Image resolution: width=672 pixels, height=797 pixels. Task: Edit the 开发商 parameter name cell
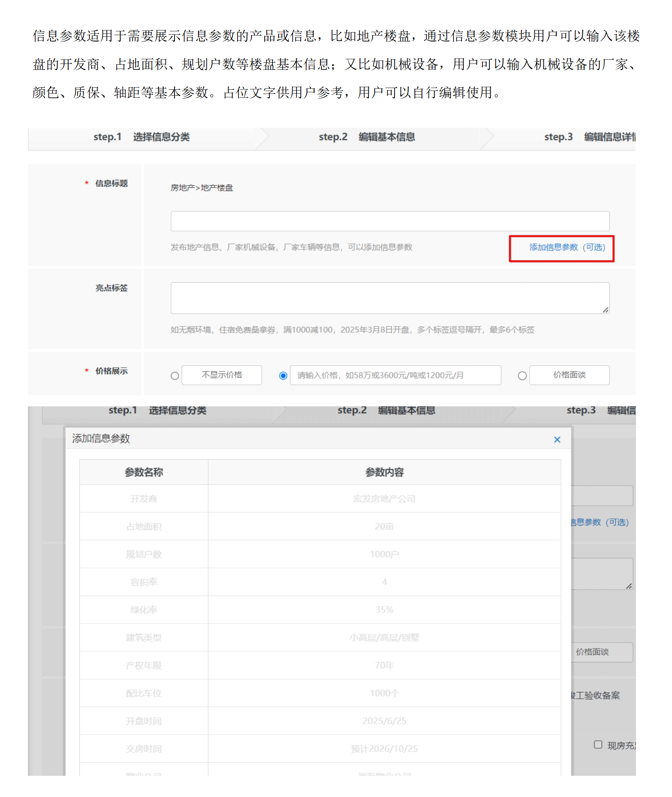tap(144, 499)
